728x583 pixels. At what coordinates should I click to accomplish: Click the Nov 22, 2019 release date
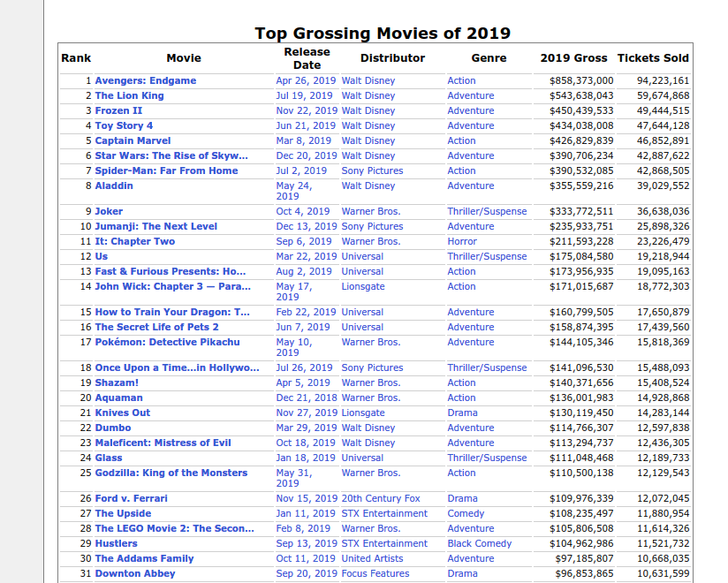pyautogui.click(x=307, y=110)
